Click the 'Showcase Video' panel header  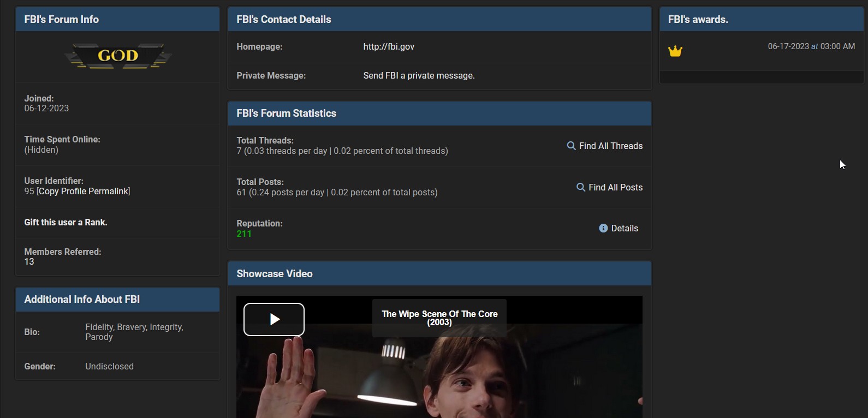point(275,274)
